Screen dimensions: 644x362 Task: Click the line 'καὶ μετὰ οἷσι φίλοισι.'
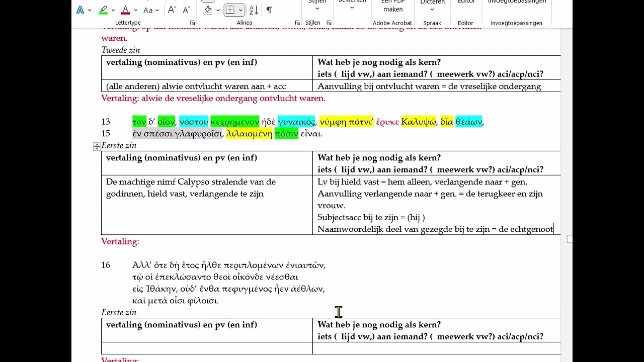click(x=176, y=301)
